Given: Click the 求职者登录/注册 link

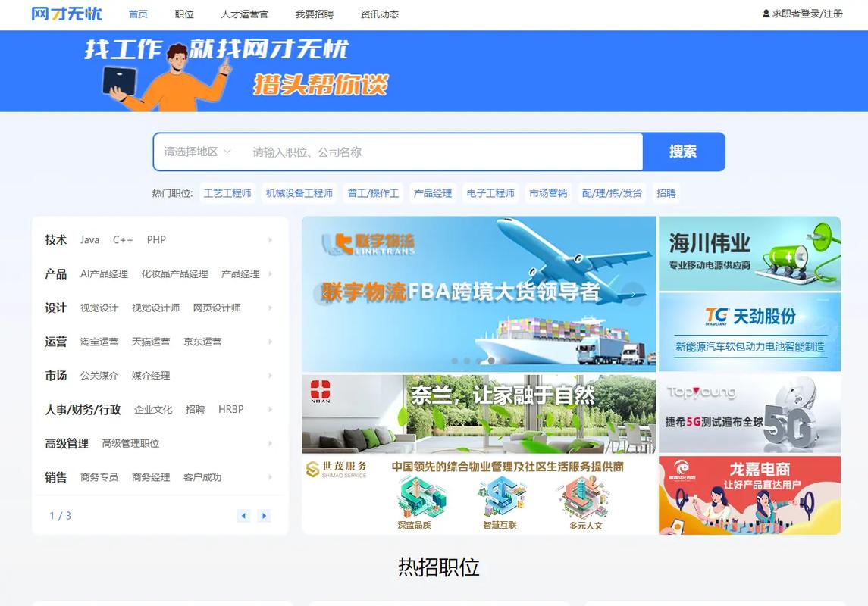Looking at the screenshot, I should tap(807, 14).
